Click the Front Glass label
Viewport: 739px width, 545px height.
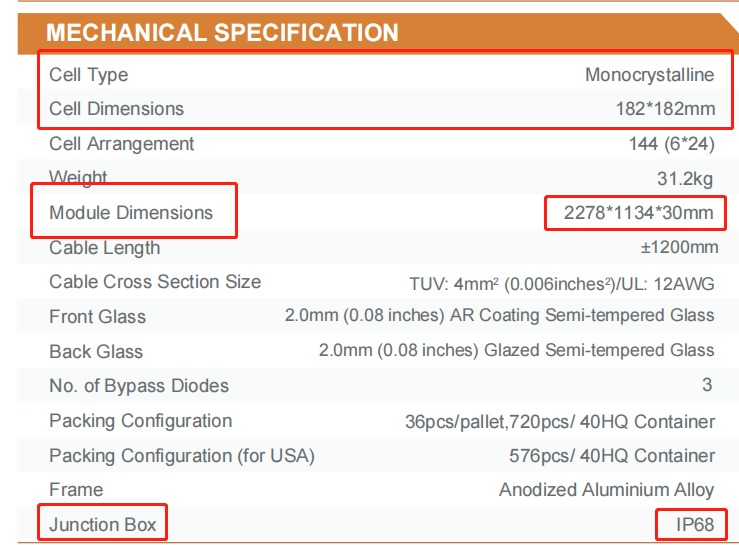click(x=97, y=317)
